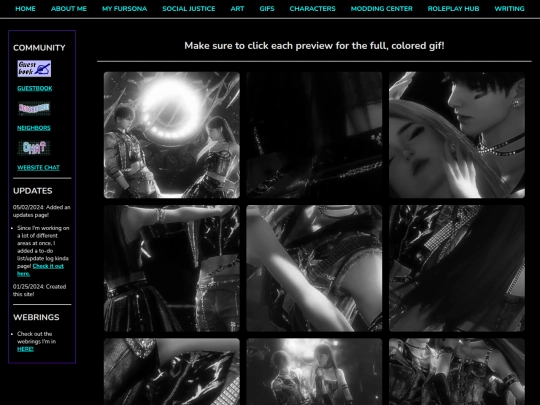This screenshot has width=540, height=405.
Task: Follow the NEIGHBORS link
Action: click(x=34, y=128)
